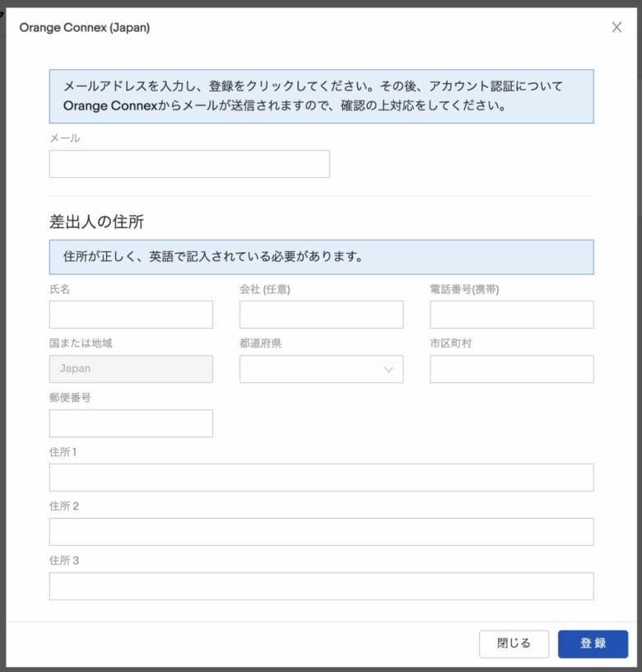
Task: Click the 都道府県 label text
Action: click(260, 343)
